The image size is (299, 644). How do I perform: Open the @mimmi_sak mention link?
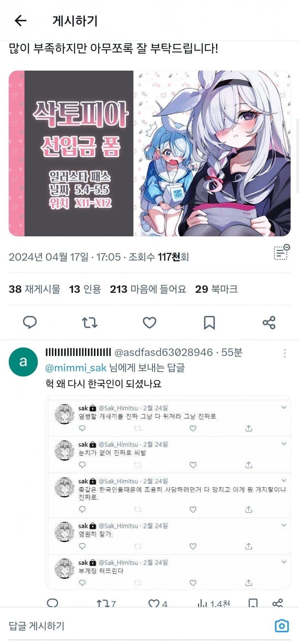pyautogui.click(x=76, y=368)
